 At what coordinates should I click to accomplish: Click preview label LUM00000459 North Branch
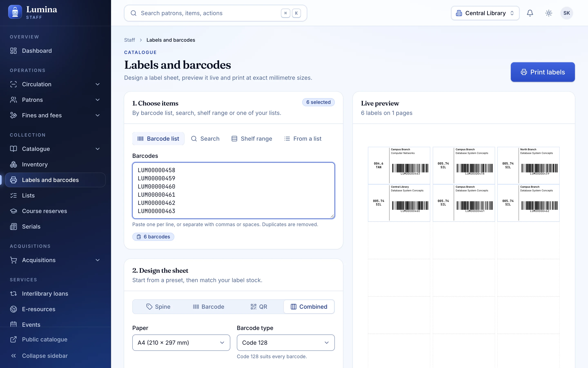pos(528,166)
